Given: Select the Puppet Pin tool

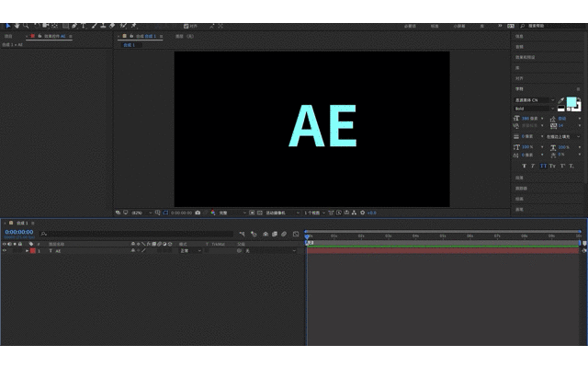Looking at the screenshot, I should coord(133,26).
